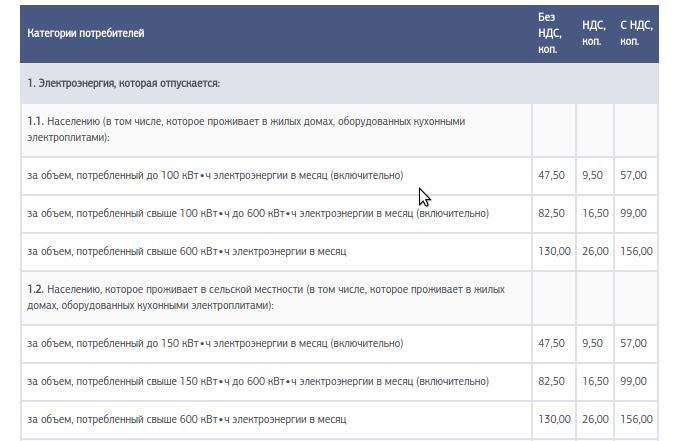Screen dimensions: 676x441
Task: Select the 'Без НДС, коп.' column header
Action: click(550, 33)
